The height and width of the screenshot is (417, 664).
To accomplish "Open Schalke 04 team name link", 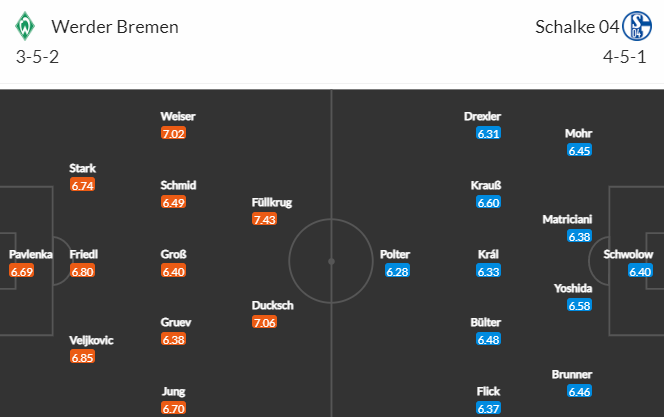I will pyautogui.click(x=577, y=27).
